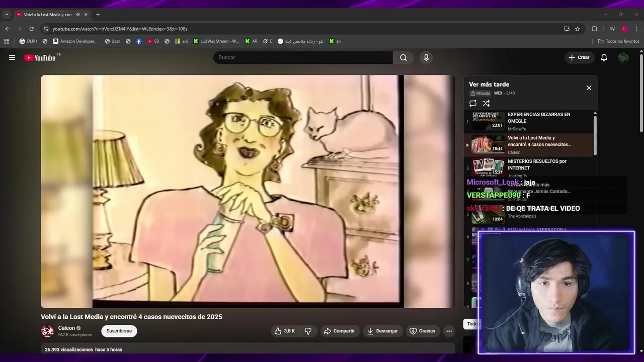Image resolution: width=644 pixels, height=362 pixels.
Task: Open the bookmarks bar apps grid
Action: coord(7,41)
